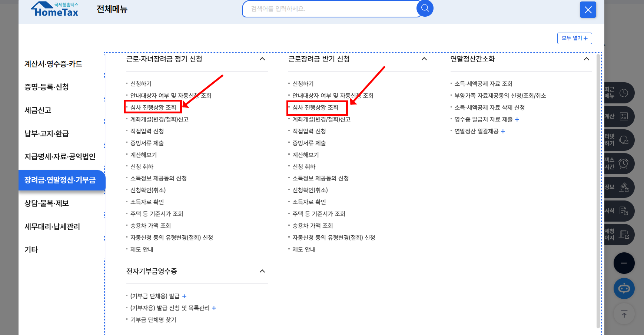
Task: Collapse the 근로·자녀장려금 정기 신청 section
Action: click(x=262, y=59)
